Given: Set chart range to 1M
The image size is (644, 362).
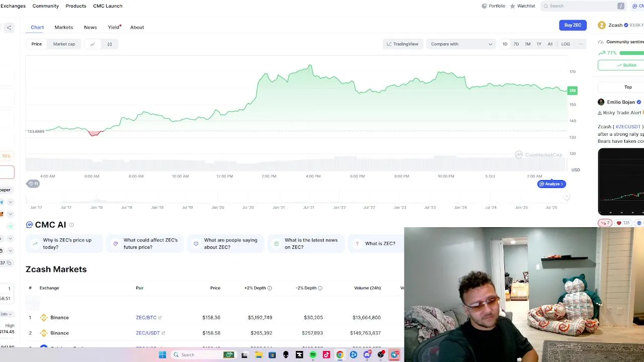Looking at the screenshot, I should pyautogui.click(x=528, y=44).
